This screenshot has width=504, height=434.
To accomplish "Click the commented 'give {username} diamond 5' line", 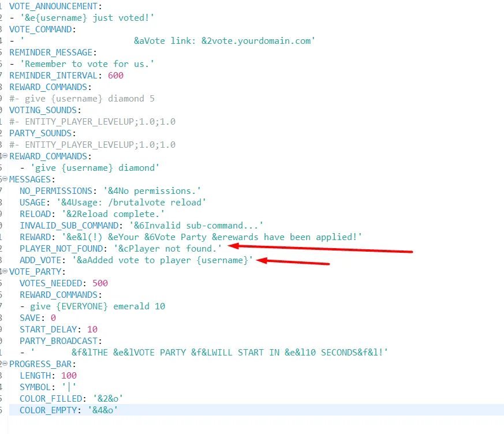I will [82, 99].
